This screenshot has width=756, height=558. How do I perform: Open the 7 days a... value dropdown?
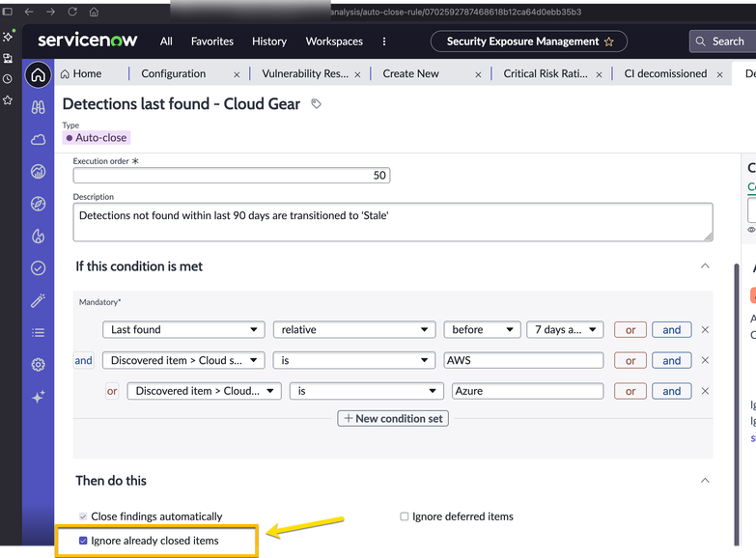coord(565,330)
